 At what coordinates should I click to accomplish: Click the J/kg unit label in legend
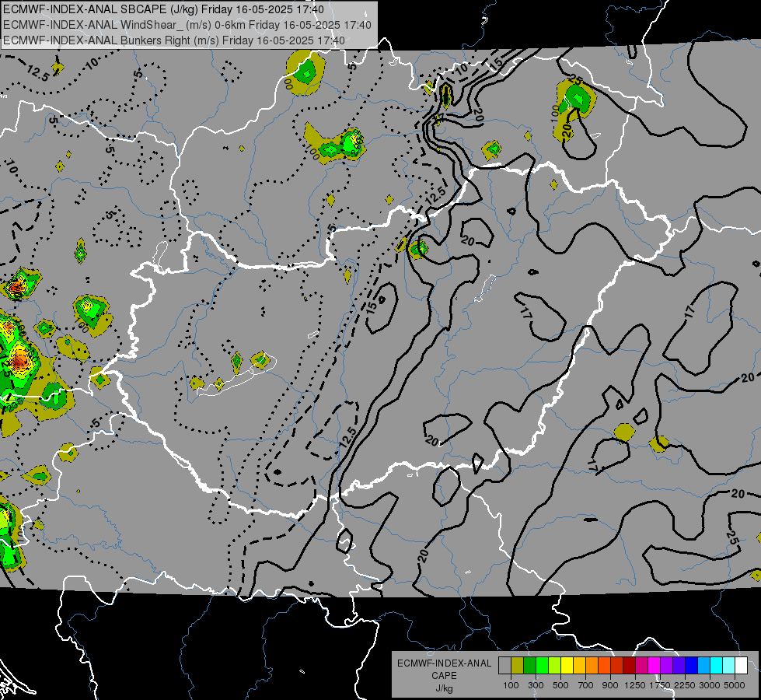pos(444,688)
